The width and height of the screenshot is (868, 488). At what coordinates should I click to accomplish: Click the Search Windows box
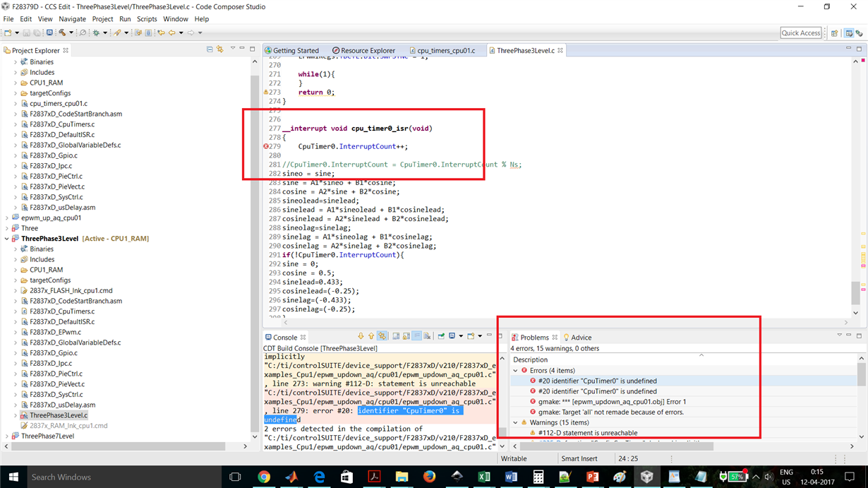[x=123, y=477]
